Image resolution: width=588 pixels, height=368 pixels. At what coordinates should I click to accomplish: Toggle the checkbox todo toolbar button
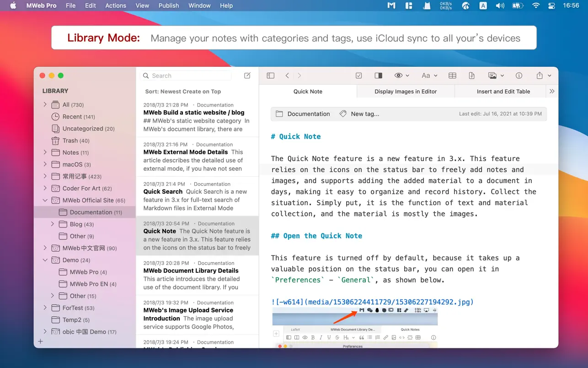point(359,76)
